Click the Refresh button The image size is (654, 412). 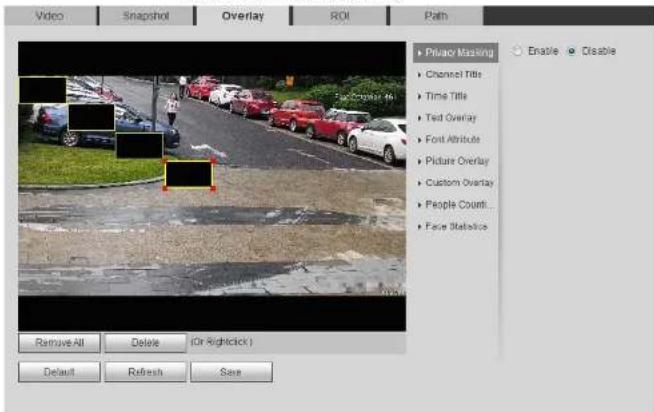coord(145,372)
